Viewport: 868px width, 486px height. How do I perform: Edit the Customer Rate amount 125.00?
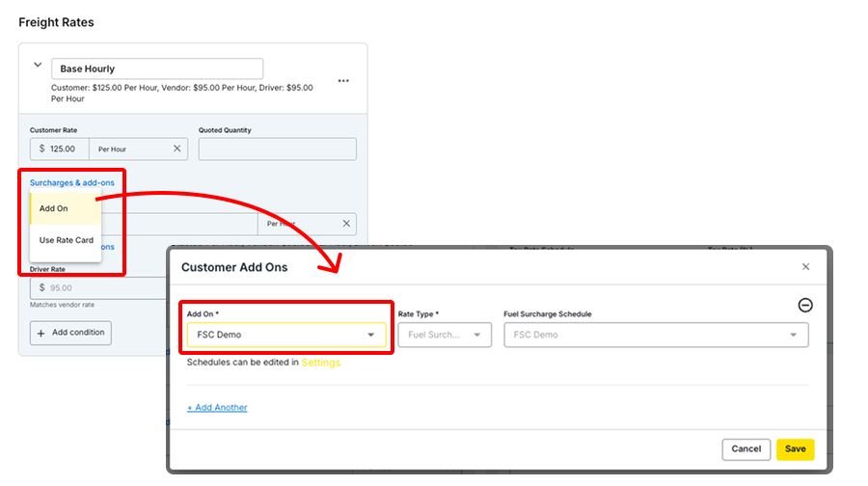point(60,148)
